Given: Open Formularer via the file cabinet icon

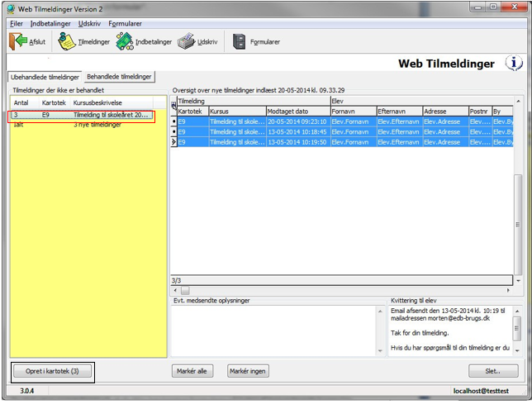Looking at the screenshot, I should (x=240, y=42).
